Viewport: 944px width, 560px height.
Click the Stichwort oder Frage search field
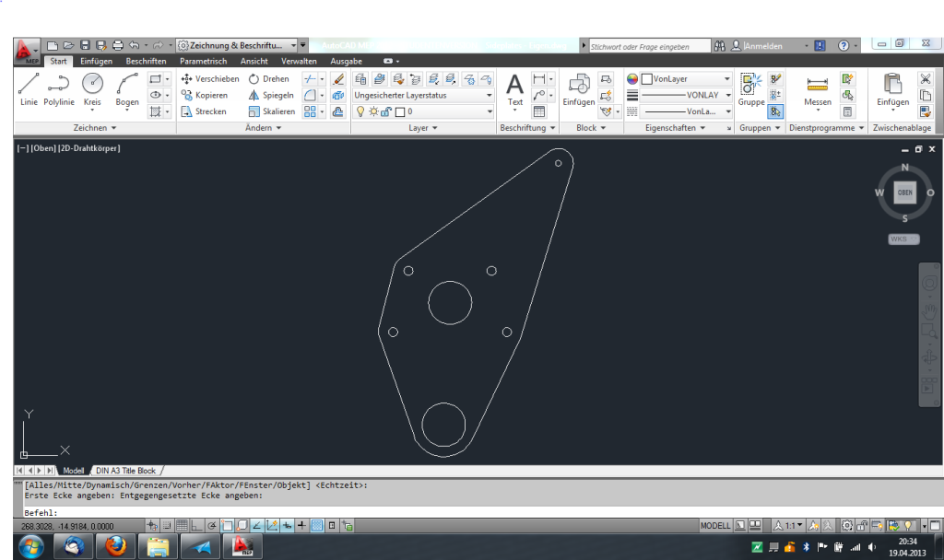click(x=650, y=46)
